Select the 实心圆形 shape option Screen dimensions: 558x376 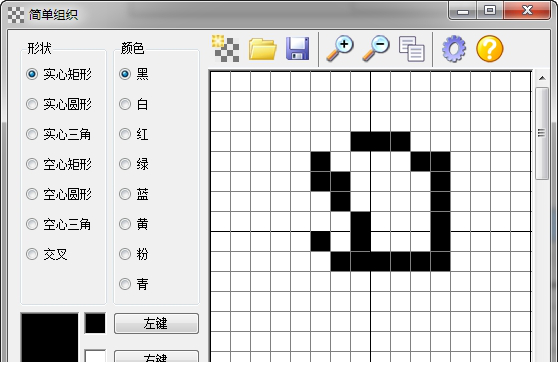point(59,104)
